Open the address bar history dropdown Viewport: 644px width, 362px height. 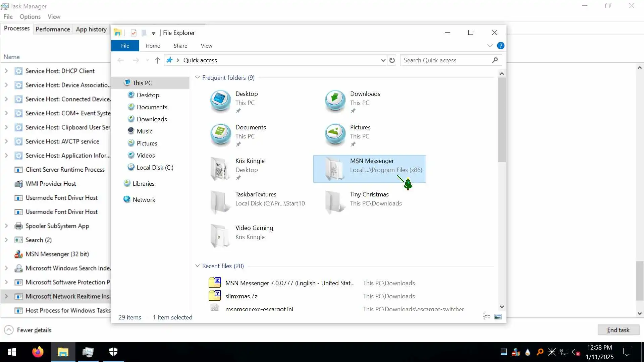(383, 60)
